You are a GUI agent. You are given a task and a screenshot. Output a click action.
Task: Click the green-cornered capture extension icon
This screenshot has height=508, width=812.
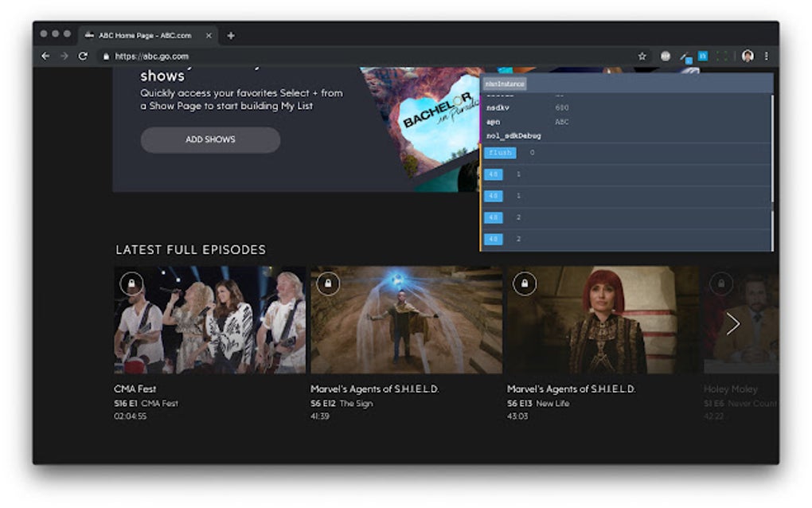pyautogui.click(x=721, y=56)
